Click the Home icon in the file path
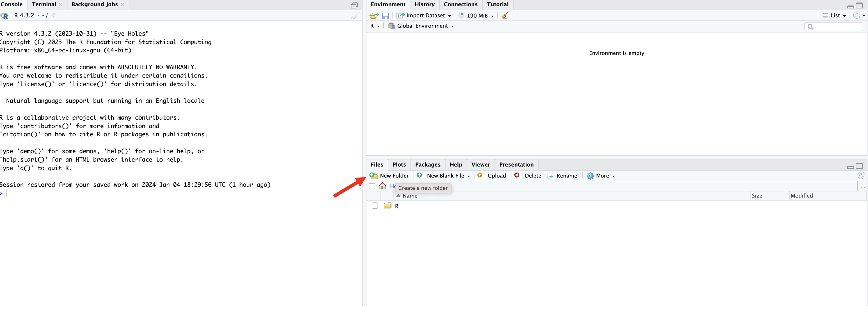868x315 pixels. click(x=382, y=186)
